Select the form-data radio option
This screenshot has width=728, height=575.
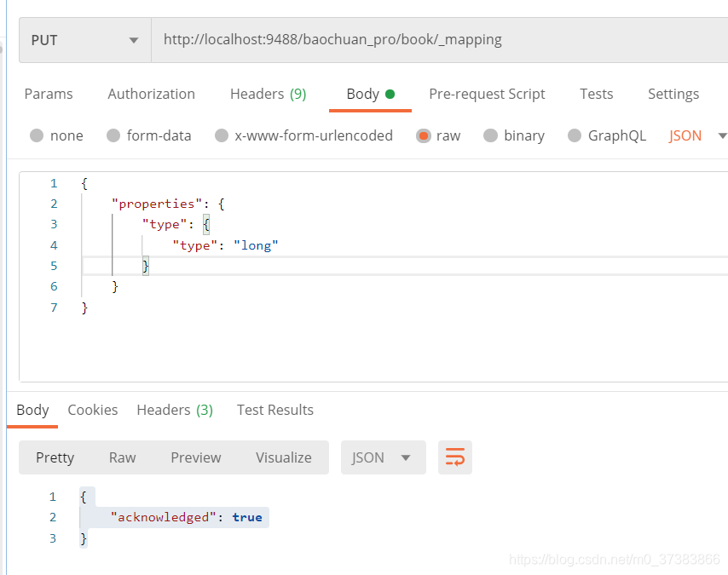pyautogui.click(x=148, y=135)
